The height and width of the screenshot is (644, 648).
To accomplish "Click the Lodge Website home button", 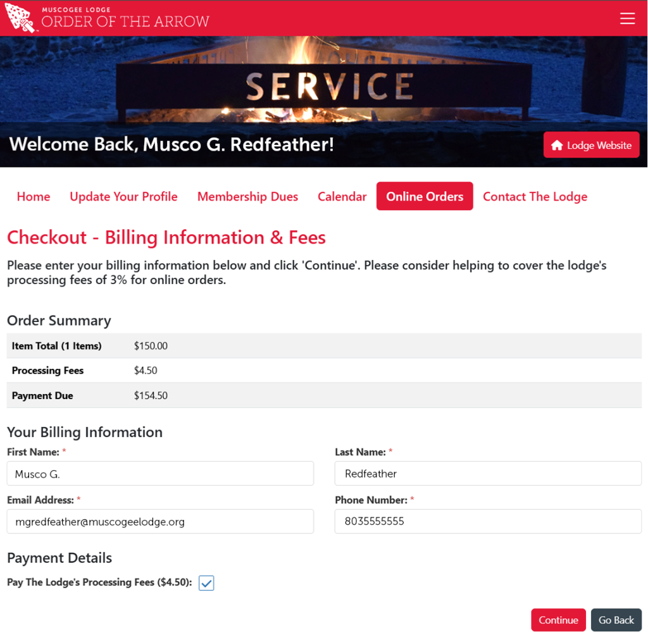I will pyautogui.click(x=591, y=145).
